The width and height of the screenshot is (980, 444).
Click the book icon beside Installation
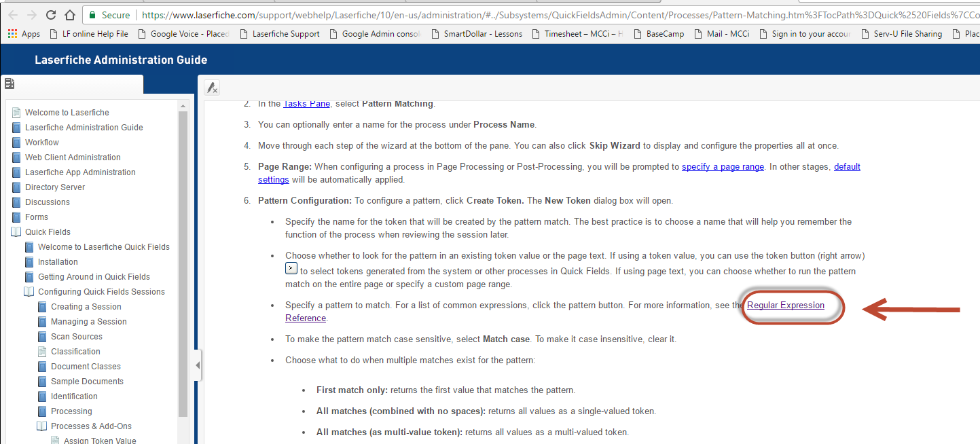[x=29, y=262]
